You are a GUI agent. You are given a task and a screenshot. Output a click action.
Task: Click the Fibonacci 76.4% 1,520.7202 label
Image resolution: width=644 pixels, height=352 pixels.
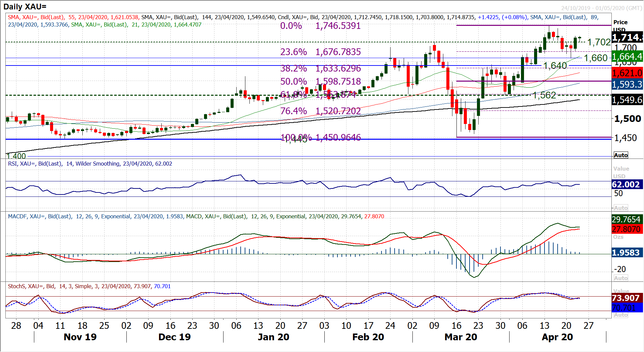(x=320, y=111)
